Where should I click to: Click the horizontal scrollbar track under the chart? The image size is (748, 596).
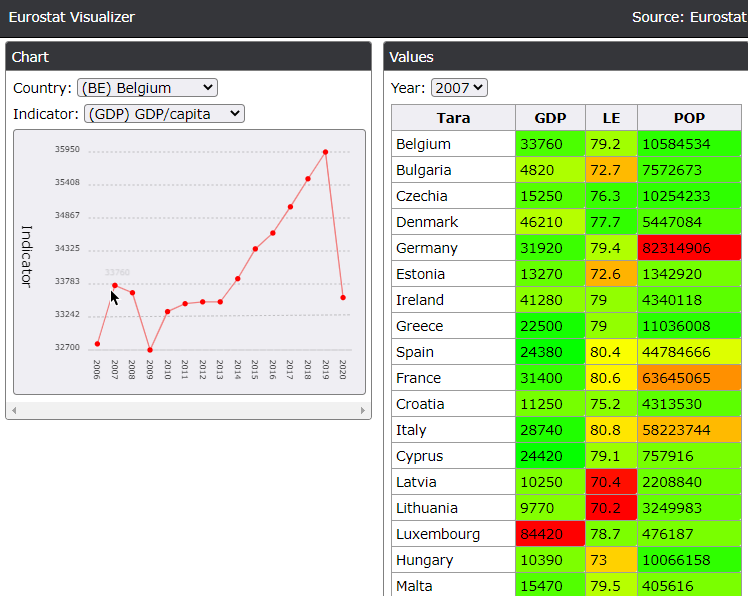point(188,411)
